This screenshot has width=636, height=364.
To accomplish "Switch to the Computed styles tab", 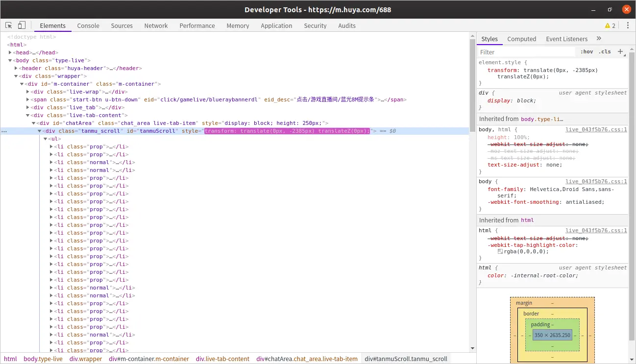I will coord(521,39).
